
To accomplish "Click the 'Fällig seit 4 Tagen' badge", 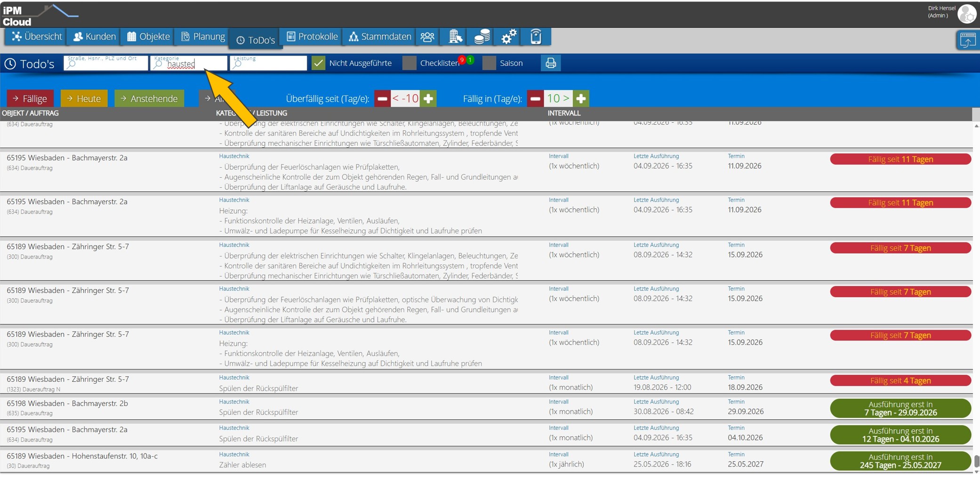I will coord(900,380).
